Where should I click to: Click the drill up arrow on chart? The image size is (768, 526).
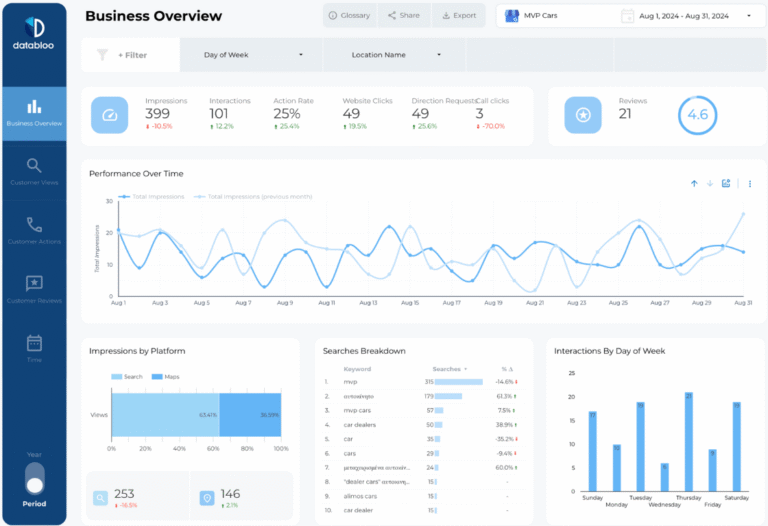[x=694, y=184]
